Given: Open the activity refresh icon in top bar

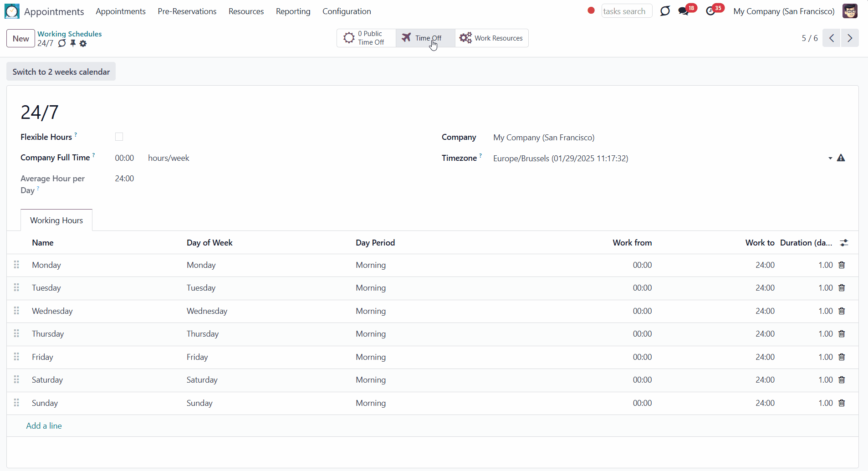Looking at the screenshot, I should coord(665,11).
